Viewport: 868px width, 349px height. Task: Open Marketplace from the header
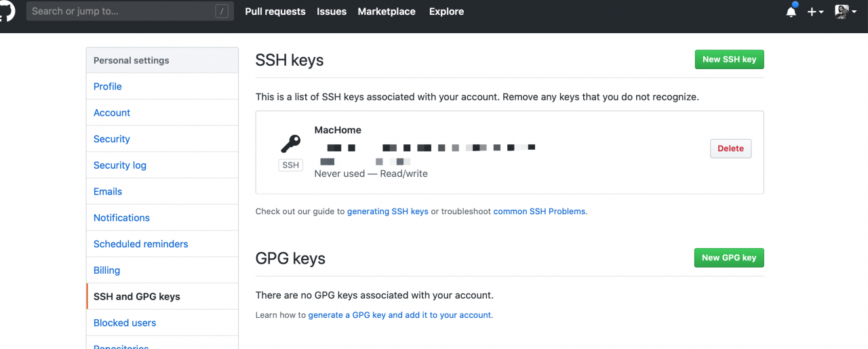(x=387, y=12)
